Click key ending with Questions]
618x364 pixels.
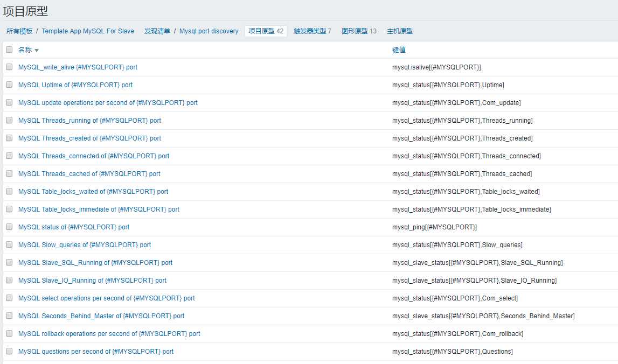coord(453,352)
